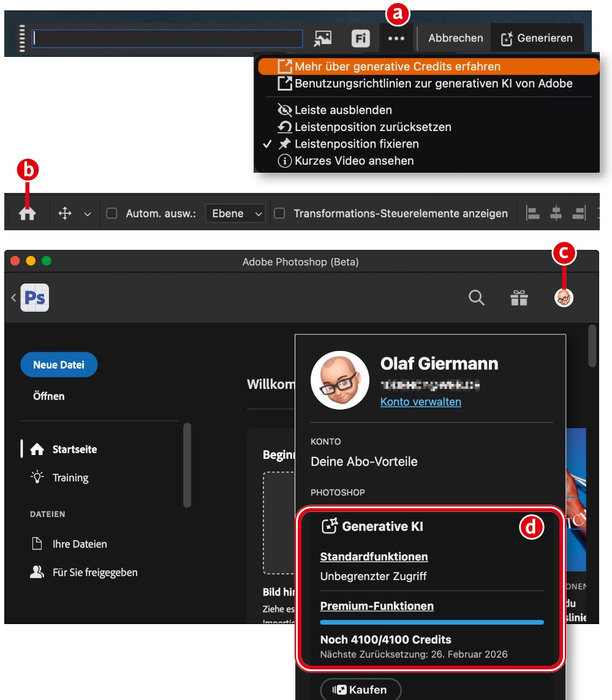The image size is (612, 700).
Task: Click the Kaufen button
Action: 360,690
